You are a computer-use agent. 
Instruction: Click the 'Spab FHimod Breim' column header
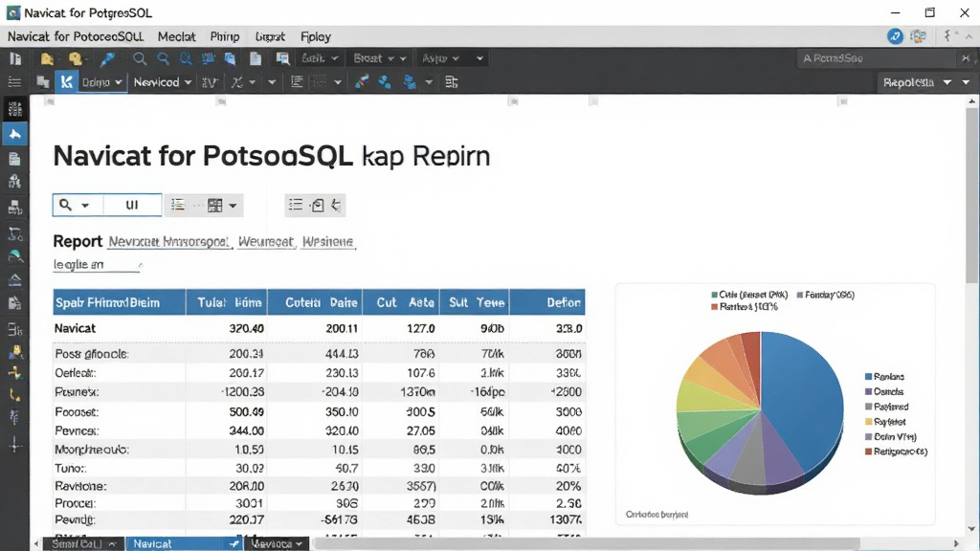[x=120, y=302]
